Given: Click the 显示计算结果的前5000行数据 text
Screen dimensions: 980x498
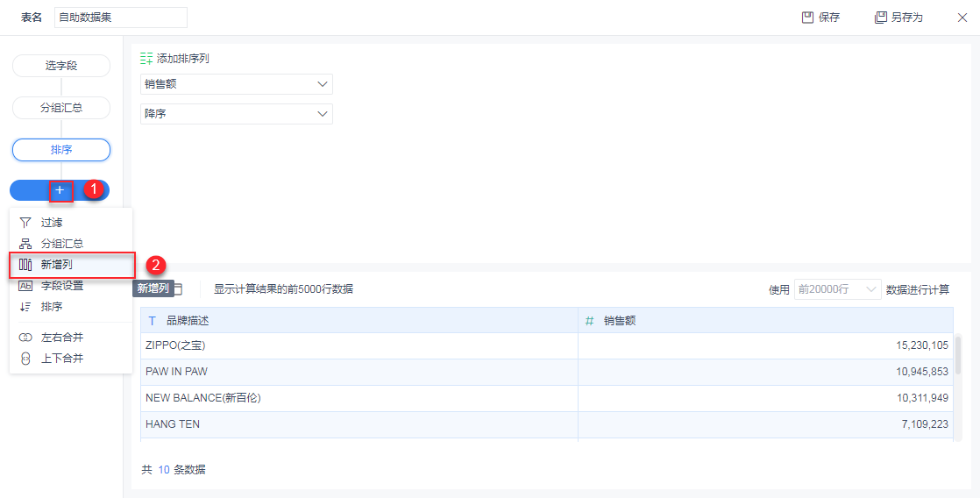Looking at the screenshot, I should tap(284, 289).
